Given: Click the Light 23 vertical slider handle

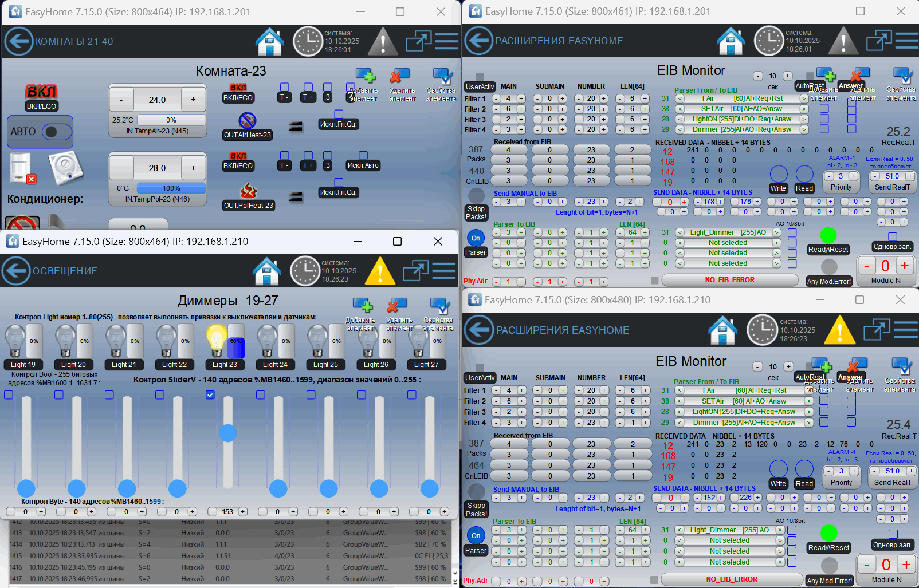Looking at the screenshot, I should click(227, 433).
